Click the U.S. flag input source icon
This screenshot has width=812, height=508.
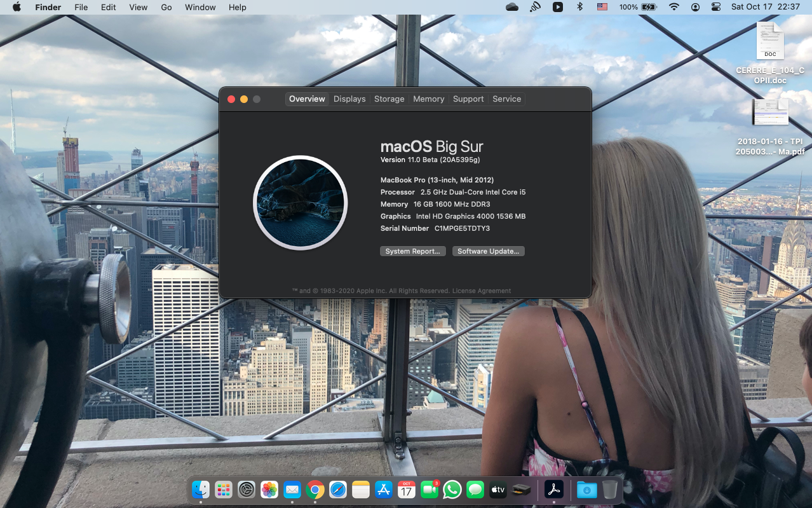tap(602, 7)
